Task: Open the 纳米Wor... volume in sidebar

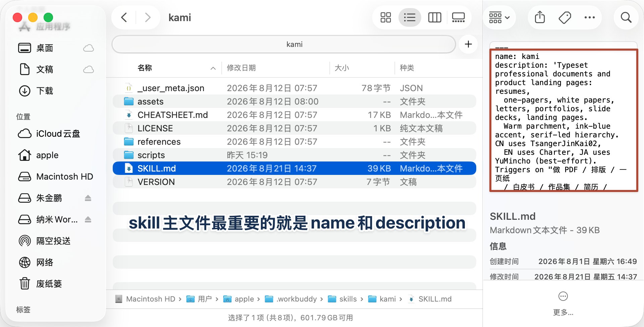Action: 57,219
